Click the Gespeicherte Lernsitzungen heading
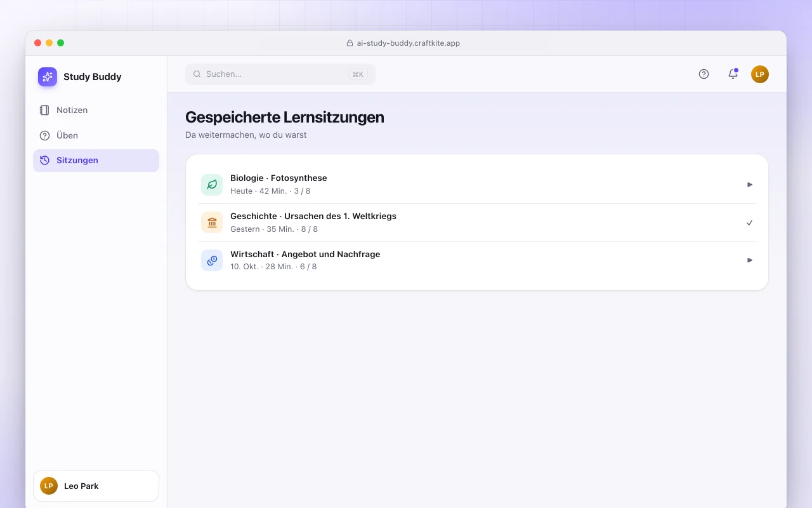The height and width of the screenshot is (508, 812). [x=285, y=117]
